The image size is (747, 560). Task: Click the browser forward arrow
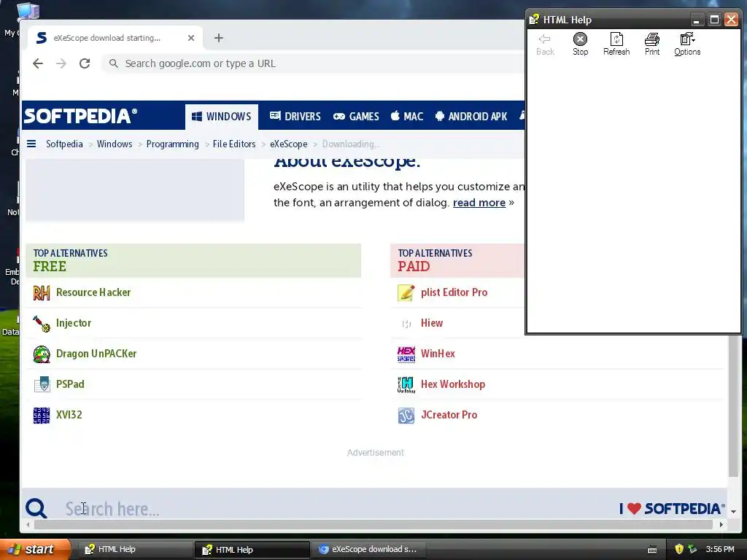pos(61,63)
